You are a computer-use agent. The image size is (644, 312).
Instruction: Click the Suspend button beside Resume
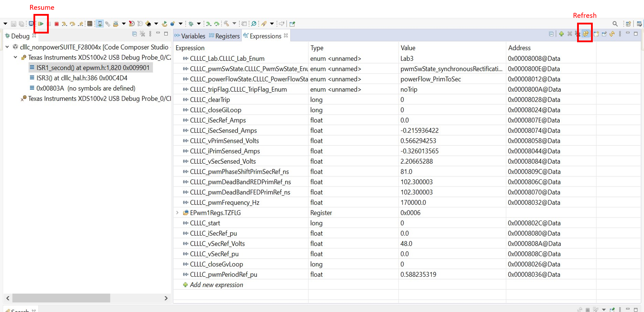(49, 24)
